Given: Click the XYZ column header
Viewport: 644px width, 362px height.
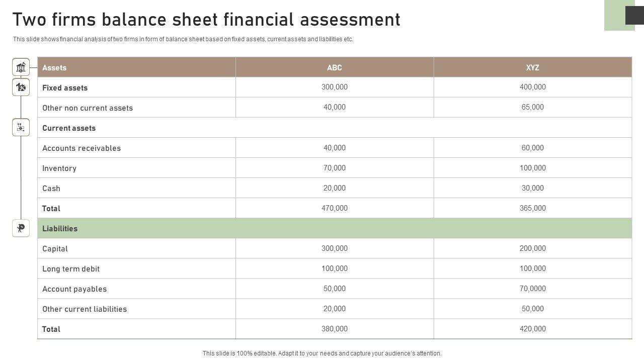Looking at the screenshot, I should (x=532, y=67).
